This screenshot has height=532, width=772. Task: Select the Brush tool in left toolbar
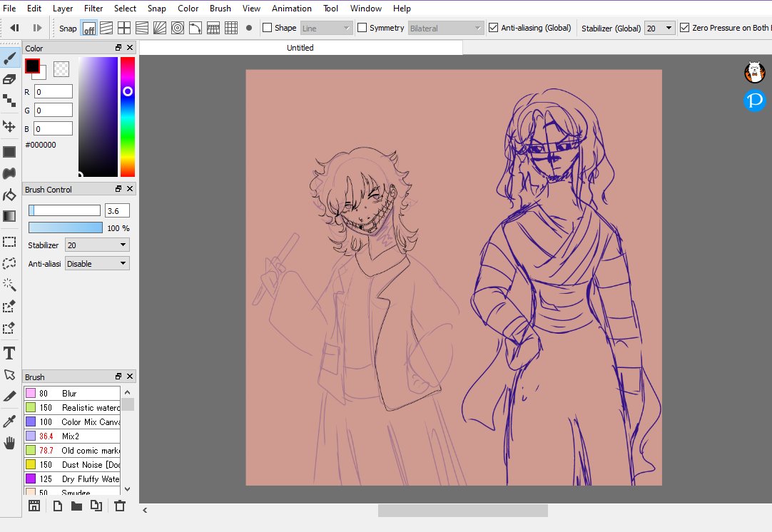[x=10, y=58]
